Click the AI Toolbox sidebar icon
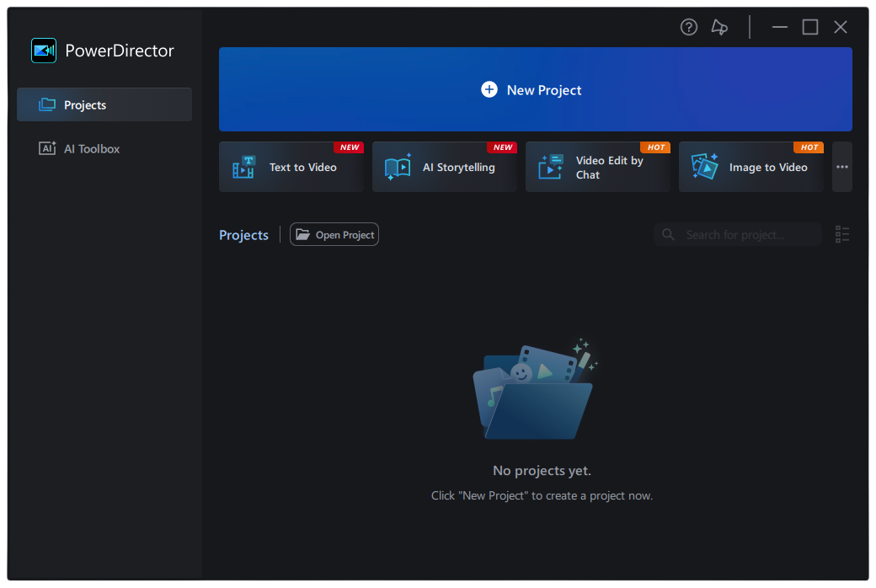Viewport: 876px width, 588px height. (47, 148)
